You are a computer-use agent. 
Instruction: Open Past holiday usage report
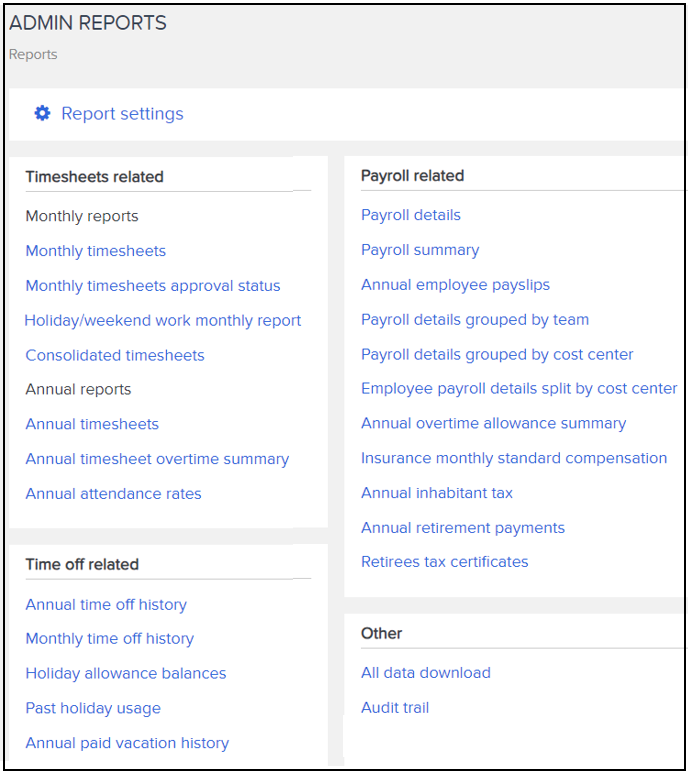click(93, 708)
